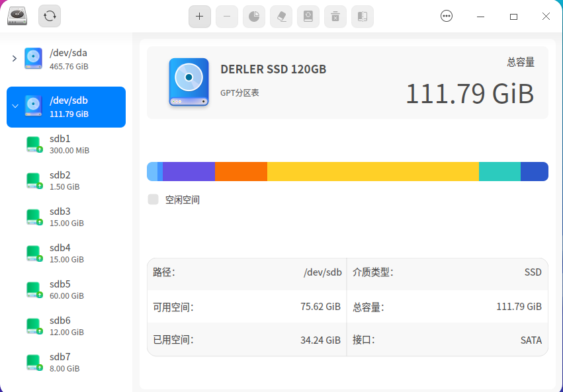The height and width of the screenshot is (392, 563).
Task: Click the GPT分区表 label
Action: click(240, 93)
